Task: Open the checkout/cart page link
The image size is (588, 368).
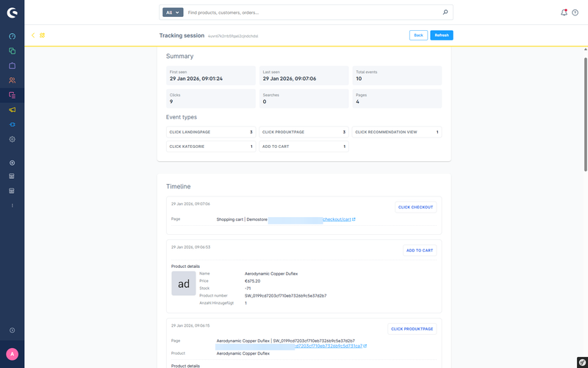Action: [x=338, y=219]
